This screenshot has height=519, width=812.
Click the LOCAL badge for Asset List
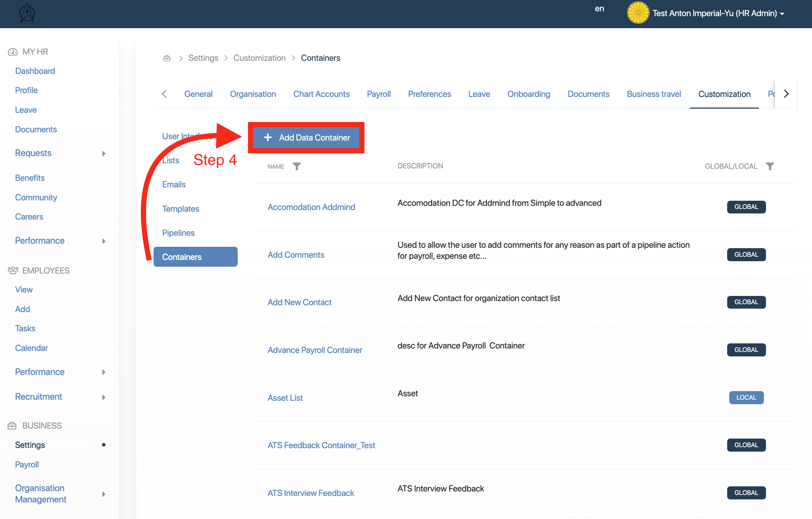746,397
